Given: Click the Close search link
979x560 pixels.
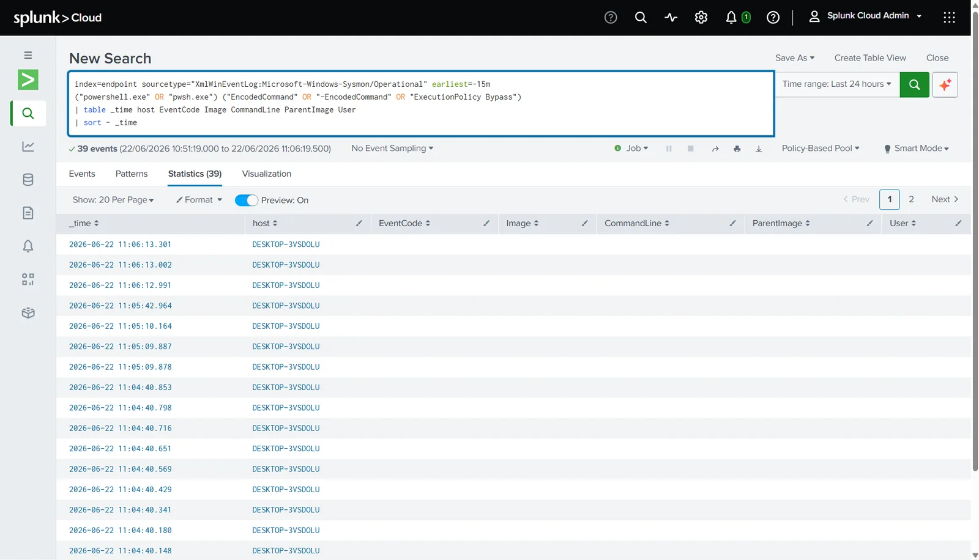Looking at the screenshot, I should (x=937, y=57).
